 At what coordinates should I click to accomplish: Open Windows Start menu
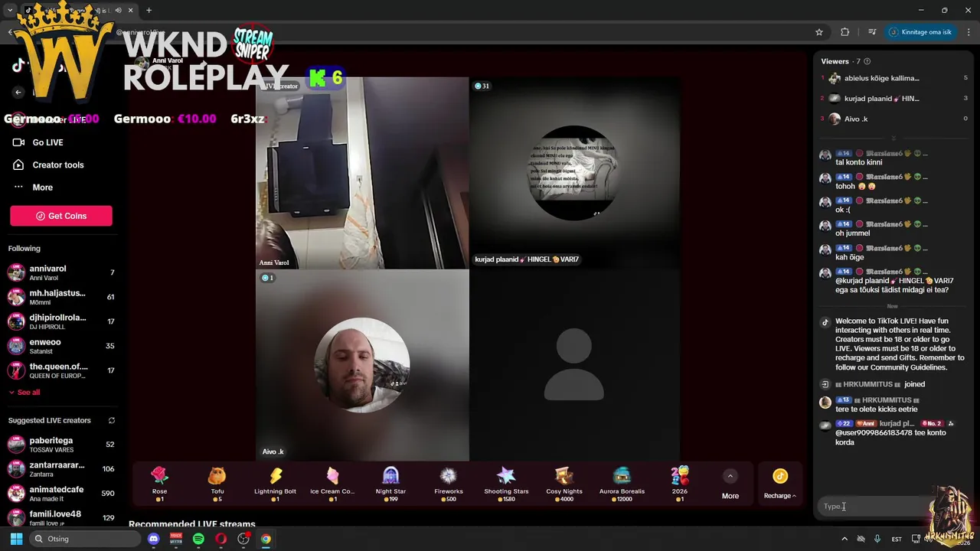(16, 539)
